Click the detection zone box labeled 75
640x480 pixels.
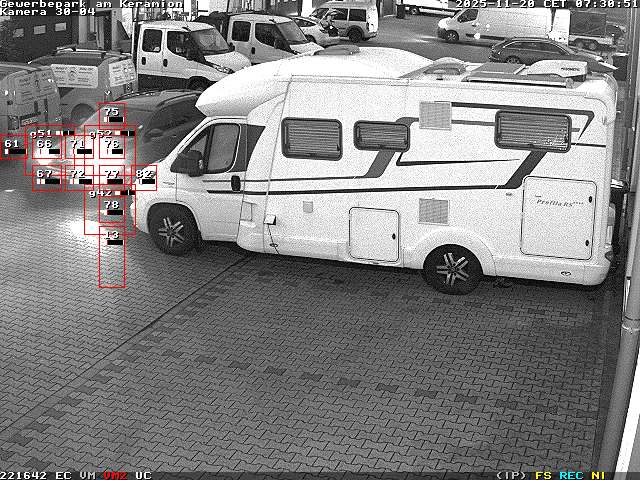tap(112, 114)
